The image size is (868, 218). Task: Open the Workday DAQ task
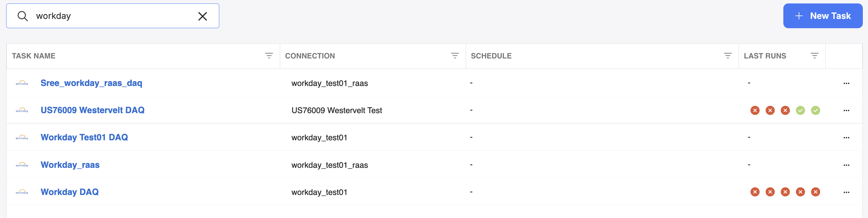point(70,192)
